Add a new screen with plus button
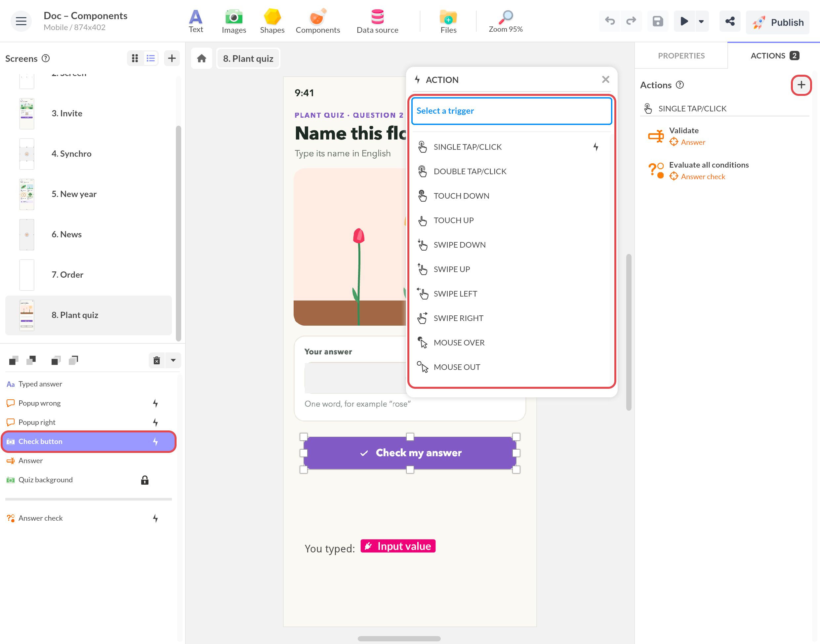 coord(172,58)
